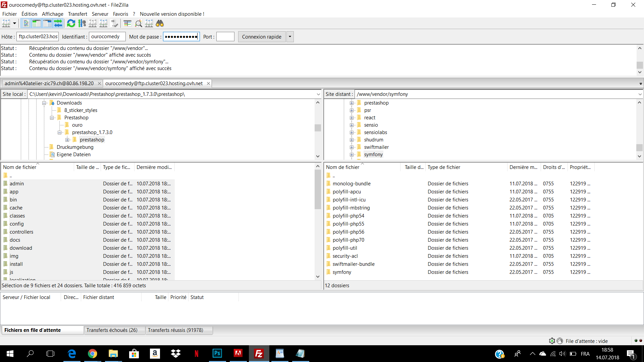Open the Transfert menu

tap(77, 14)
